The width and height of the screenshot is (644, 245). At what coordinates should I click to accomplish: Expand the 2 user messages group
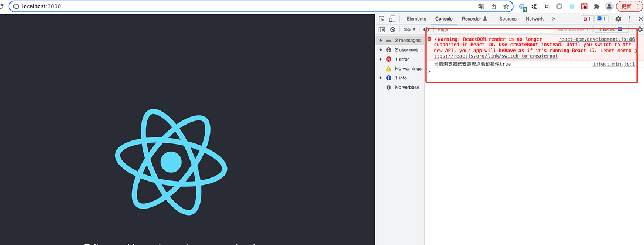[381, 50]
